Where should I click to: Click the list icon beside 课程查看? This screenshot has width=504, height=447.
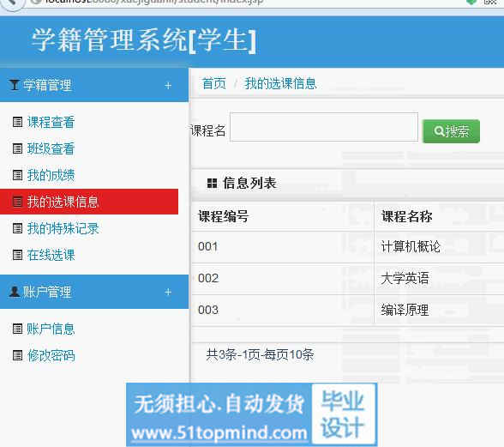coord(17,122)
